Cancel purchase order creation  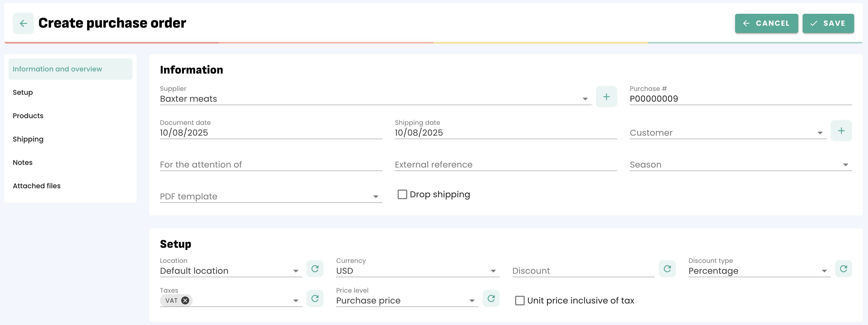click(x=766, y=23)
